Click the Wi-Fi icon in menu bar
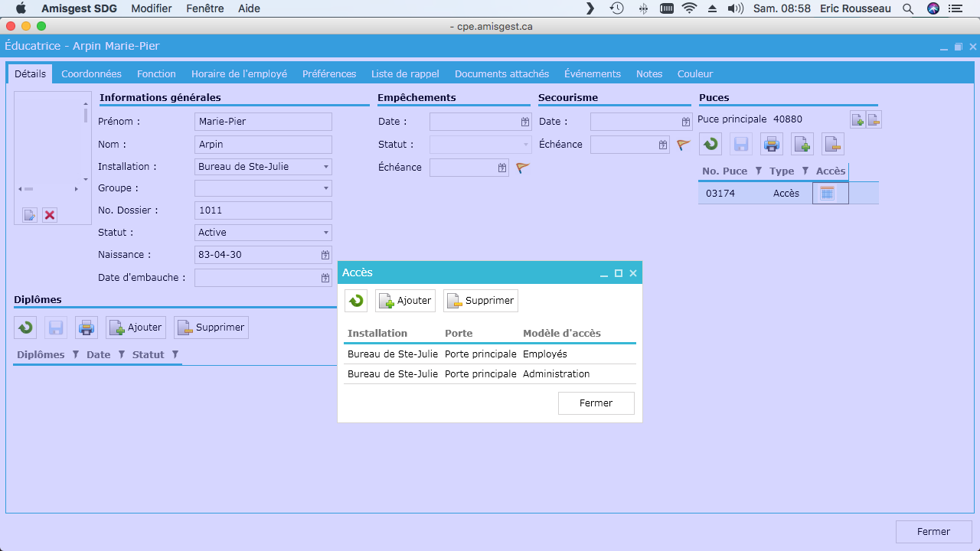Screen dimensions: 980x551 690,8
